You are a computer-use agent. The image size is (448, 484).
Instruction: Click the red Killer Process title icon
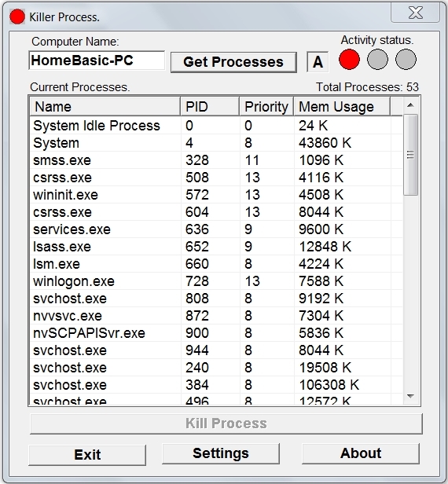coord(17,16)
